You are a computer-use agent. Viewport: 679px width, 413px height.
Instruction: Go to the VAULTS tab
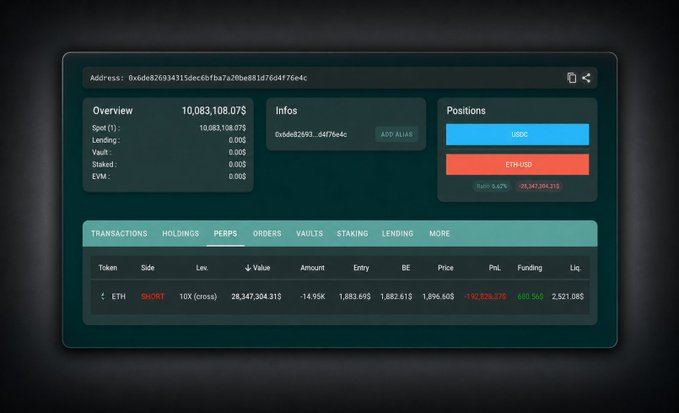(x=310, y=233)
